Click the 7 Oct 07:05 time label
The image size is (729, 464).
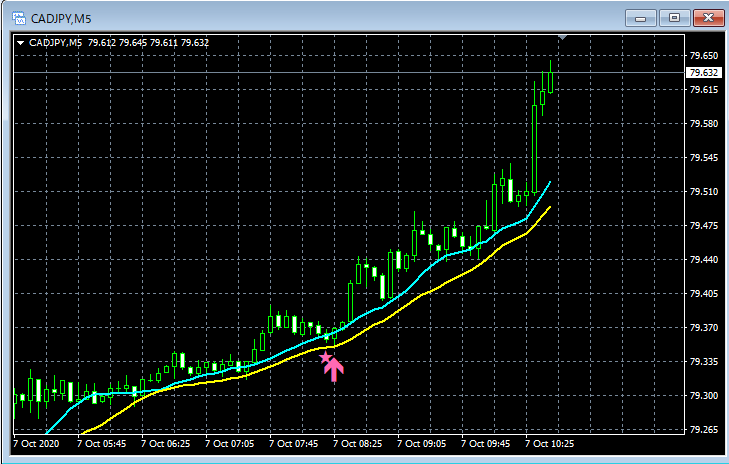(x=230, y=444)
